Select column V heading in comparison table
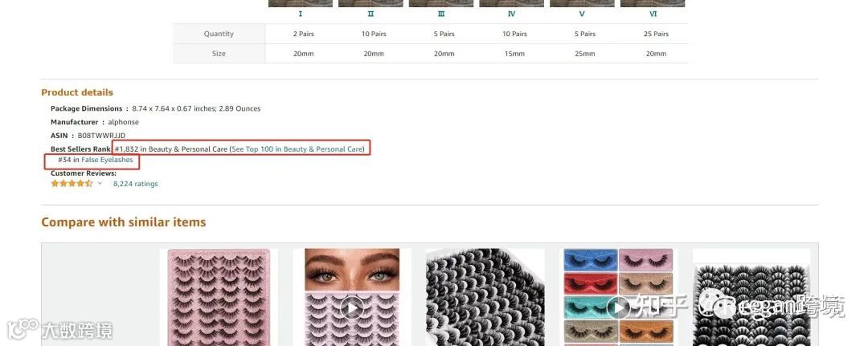This screenshot has height=346, width=868. click(582, 14)
